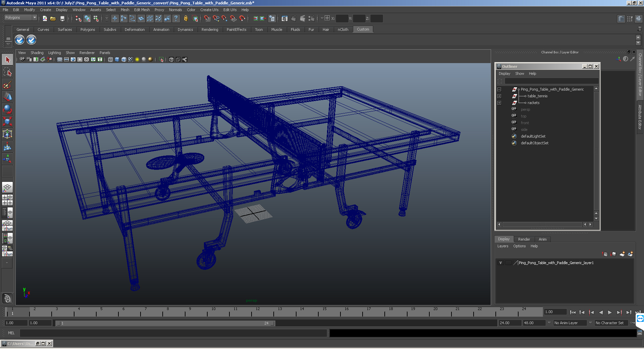Open selection mask dropdown arrow in status line
This screenshot has width=644, height=349.
click(x=107, y=18)
